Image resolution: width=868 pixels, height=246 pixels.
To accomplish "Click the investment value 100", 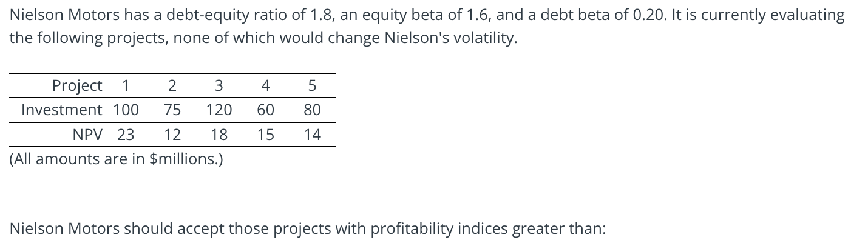I will [x=126, y=110].
